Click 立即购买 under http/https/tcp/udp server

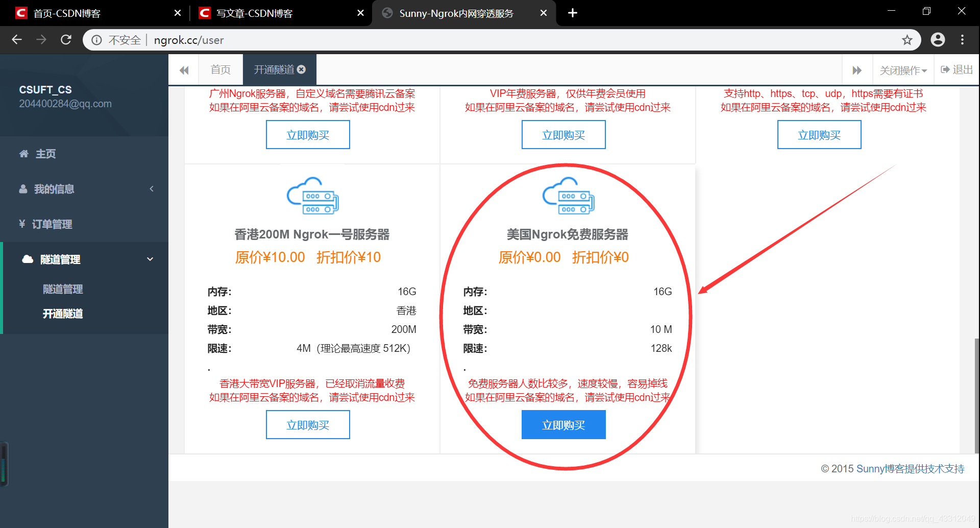point(819,135)
